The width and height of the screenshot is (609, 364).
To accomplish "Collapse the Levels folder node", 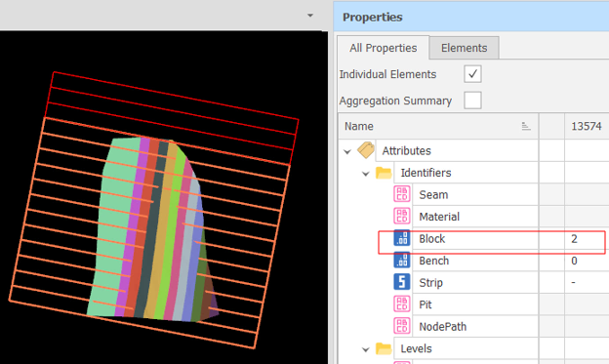I will tap(365, 349).
